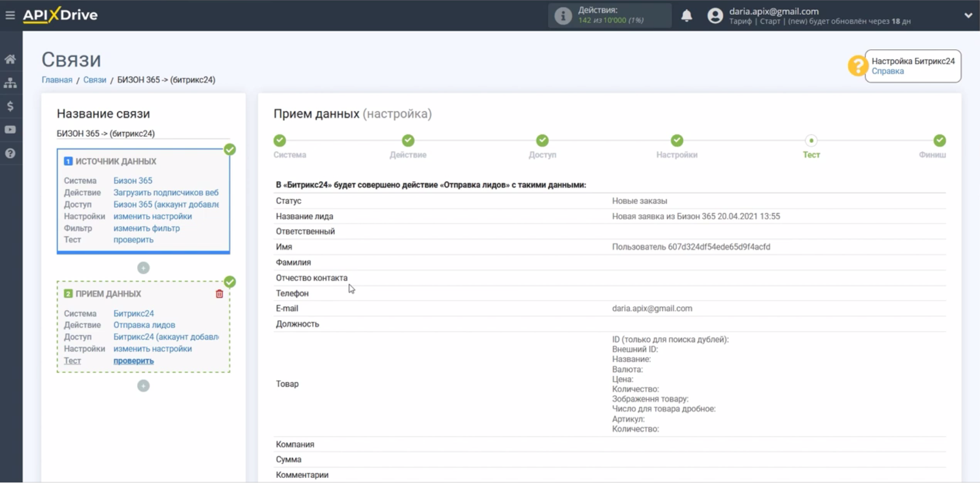Screen dimensions: 980x483
Task: Go to the Финиш step
Action: (x=939, y=141)
